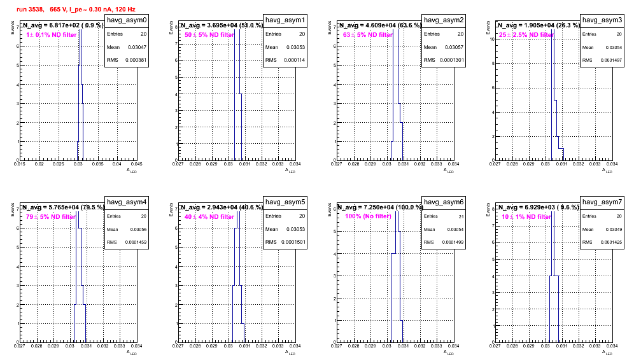Click the '1± 0.1% ND filter' label
634x364 pixels.
52,35
